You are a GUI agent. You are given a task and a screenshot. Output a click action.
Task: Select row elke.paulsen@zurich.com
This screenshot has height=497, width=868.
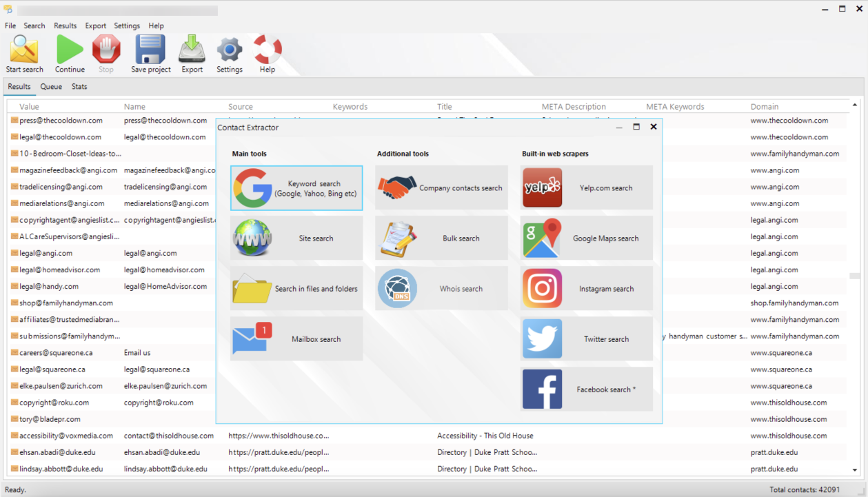(427, 386)
